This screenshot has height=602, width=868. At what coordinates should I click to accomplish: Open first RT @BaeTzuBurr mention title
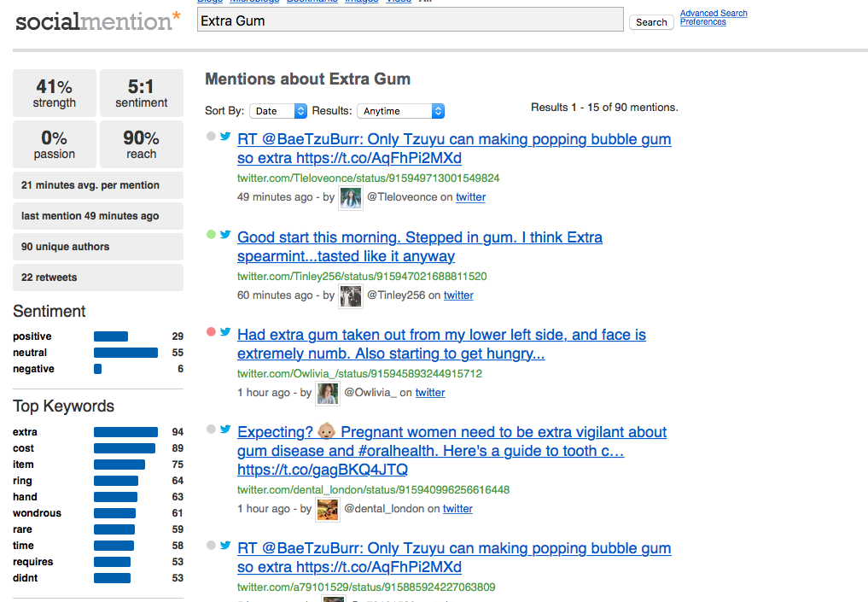pyautogui.click(x=454, y=149)
